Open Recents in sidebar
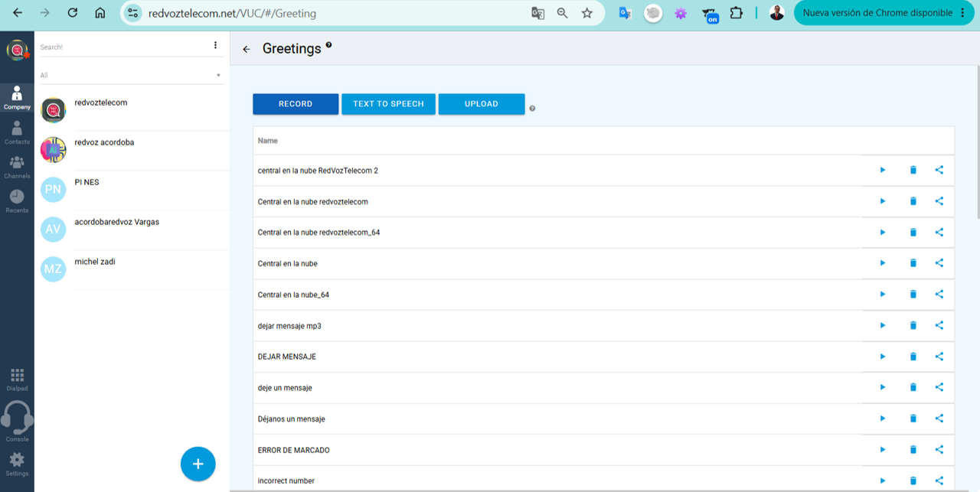 pyautogui.click(x=17, y=201)
